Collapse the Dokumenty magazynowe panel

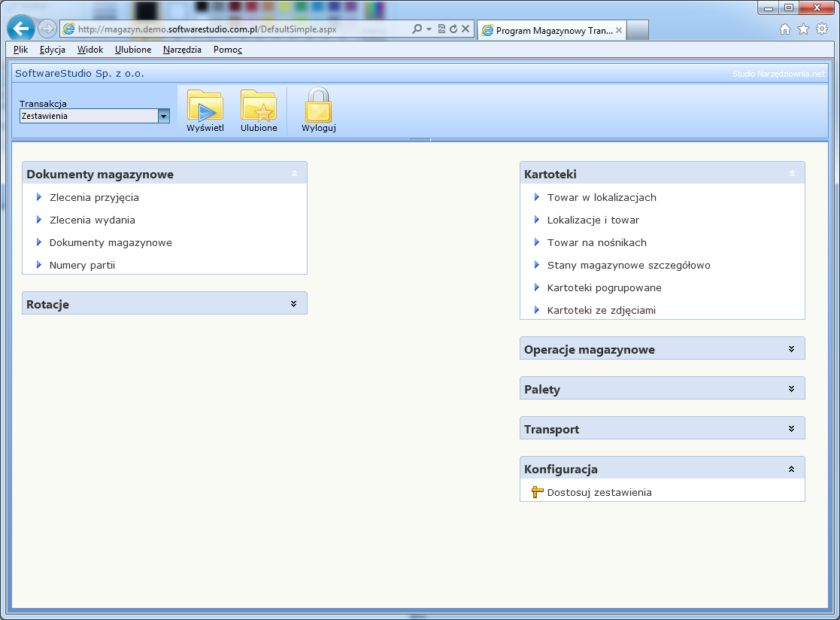pyautogui.click(x=294, y=174)
